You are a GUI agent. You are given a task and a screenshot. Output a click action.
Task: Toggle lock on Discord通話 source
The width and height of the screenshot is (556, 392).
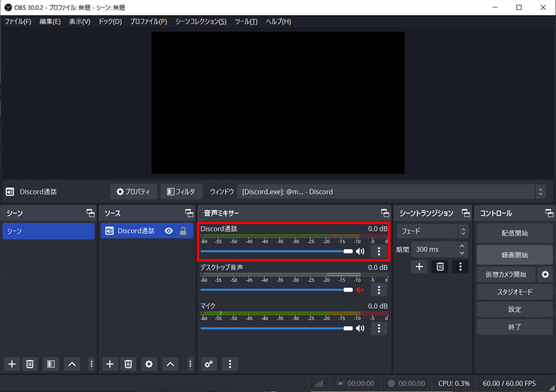click(x=183, y=231)
